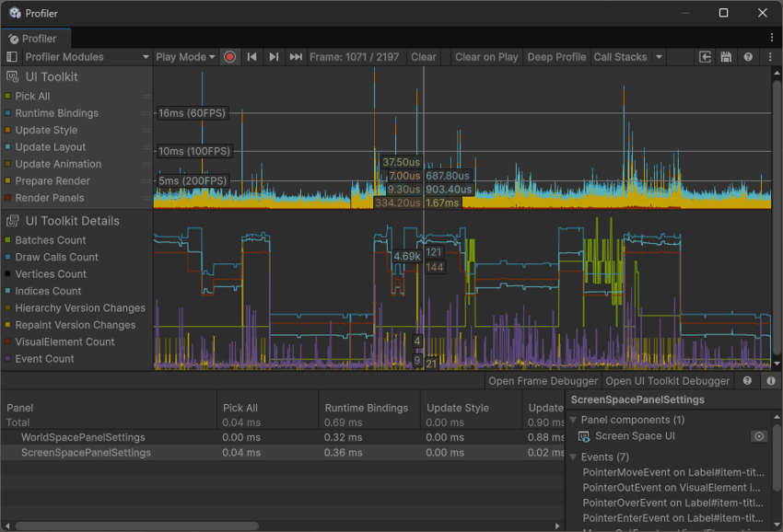Toggle Prepare Render chart series
The image size is (783, 532).
click(7, 180)
